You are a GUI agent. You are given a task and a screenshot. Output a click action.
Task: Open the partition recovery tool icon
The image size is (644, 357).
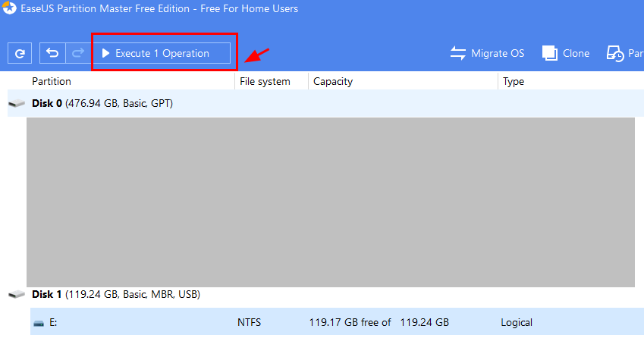click(x=615, y=53)
